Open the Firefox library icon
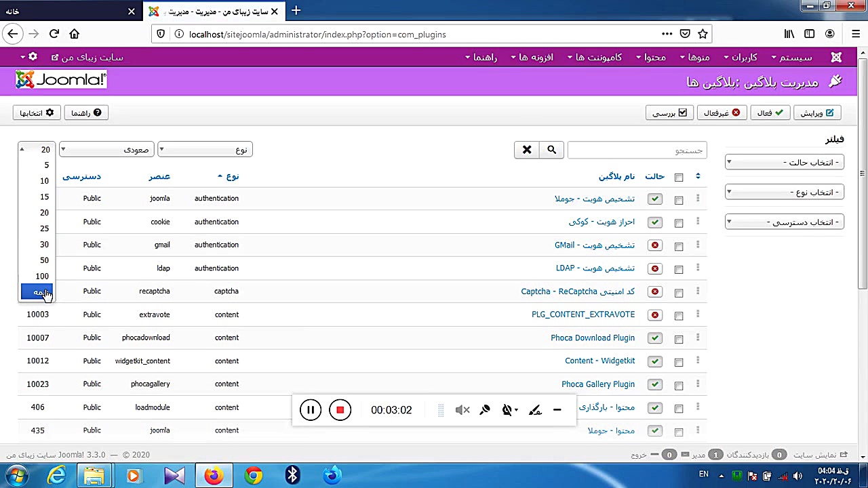 789,34
